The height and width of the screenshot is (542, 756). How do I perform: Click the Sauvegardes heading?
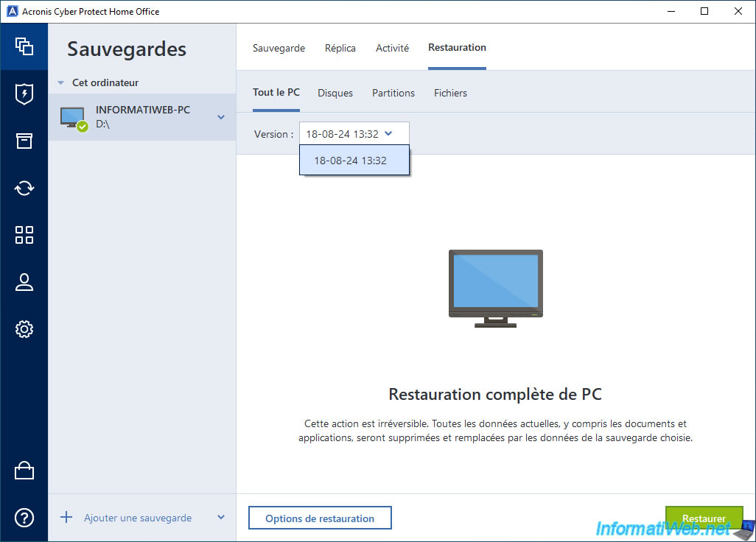pyautogui.click(x=127, y=49)
